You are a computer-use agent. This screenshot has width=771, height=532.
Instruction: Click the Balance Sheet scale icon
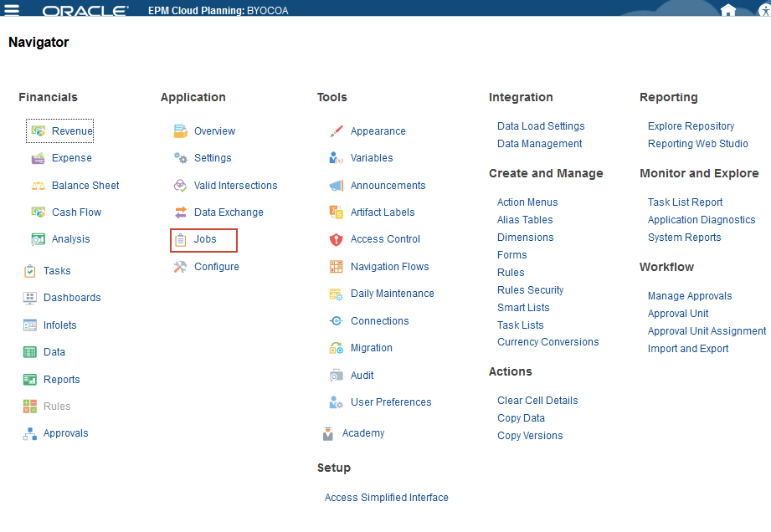tap(38, 186)
